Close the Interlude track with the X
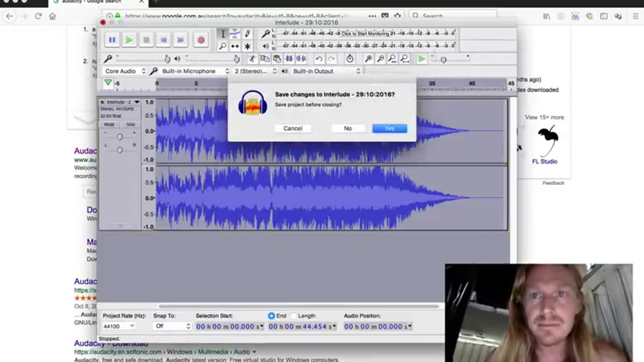Screen dimensions: 644x362 click(x=102, y=102)
